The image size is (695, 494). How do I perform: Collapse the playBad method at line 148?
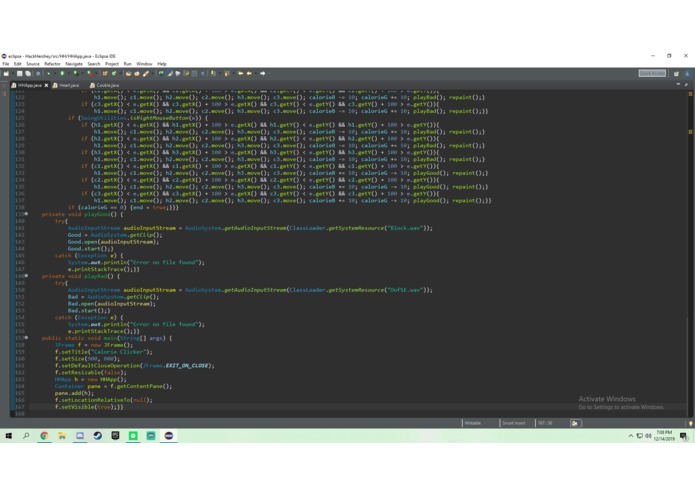pos(27,276)
